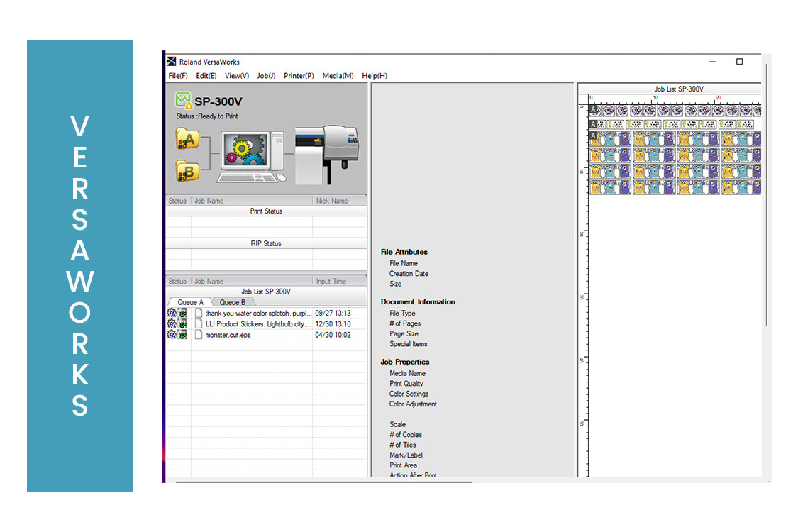Screen dimensions: 798x532
Task: Click the 04/30 10:02 input time cell
Action: click(333, 335)
